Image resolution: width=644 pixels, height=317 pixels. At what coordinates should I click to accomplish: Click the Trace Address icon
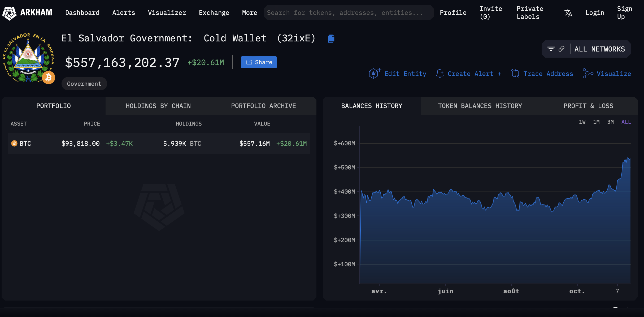click(515, 74)
